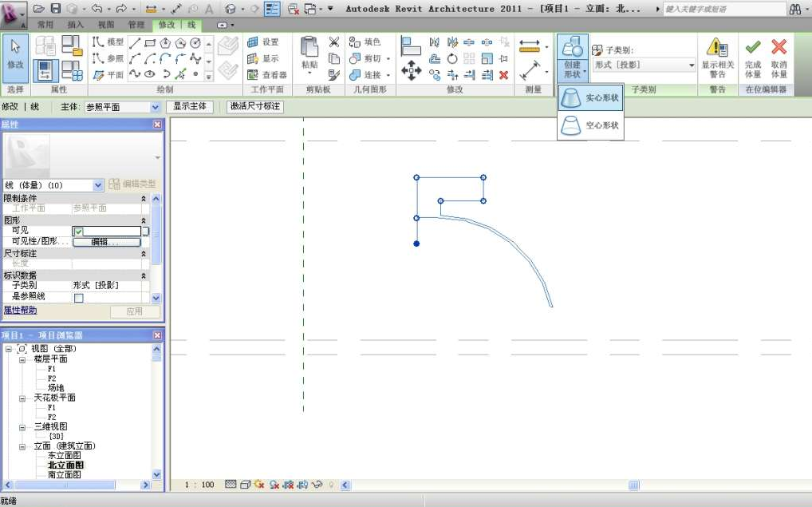Switch to the 插入 ribbon tab
Image resolution: width=812 pixels, height=507 pixels.
point(75,25)
